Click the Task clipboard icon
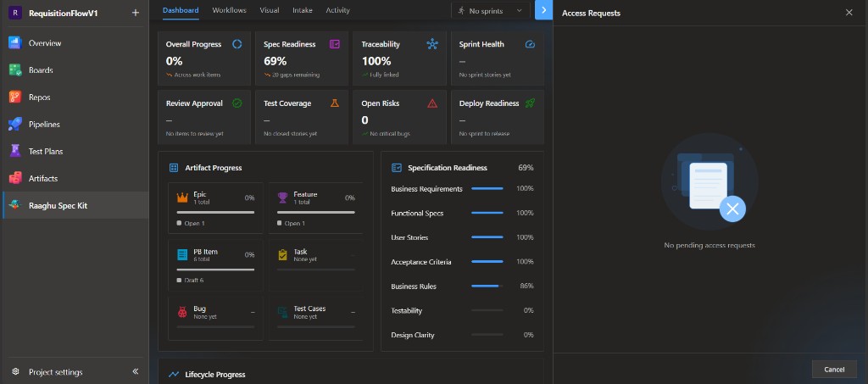868x384 pixels. pyautogui.click(x=282, y=254)
